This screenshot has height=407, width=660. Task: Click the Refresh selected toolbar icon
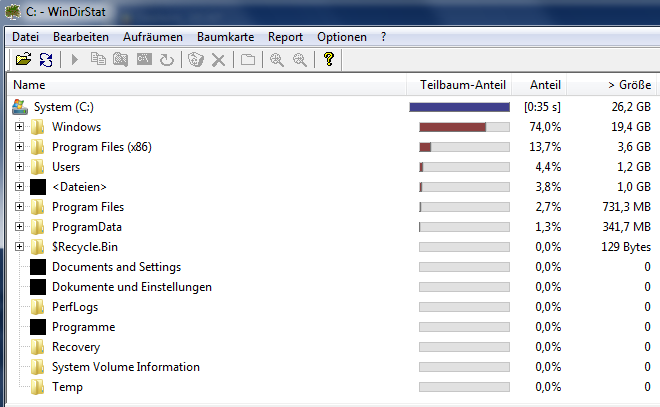(x=167, y=59)
